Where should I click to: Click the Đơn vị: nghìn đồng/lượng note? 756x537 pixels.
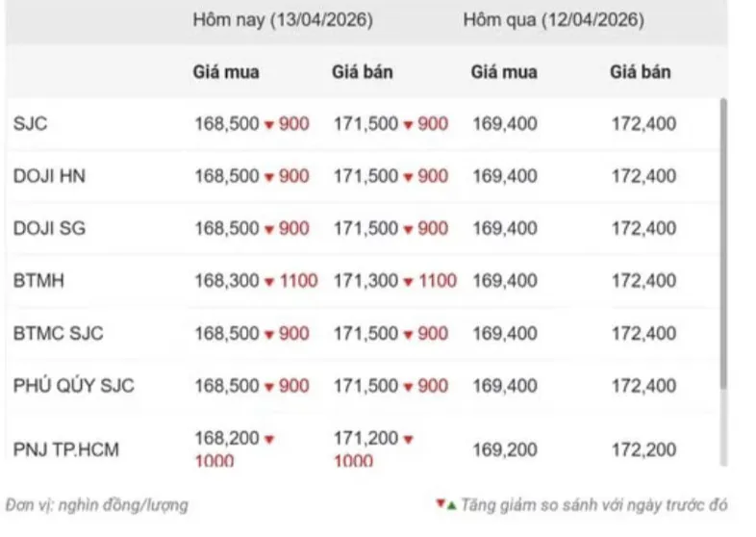tap(96, 504)
